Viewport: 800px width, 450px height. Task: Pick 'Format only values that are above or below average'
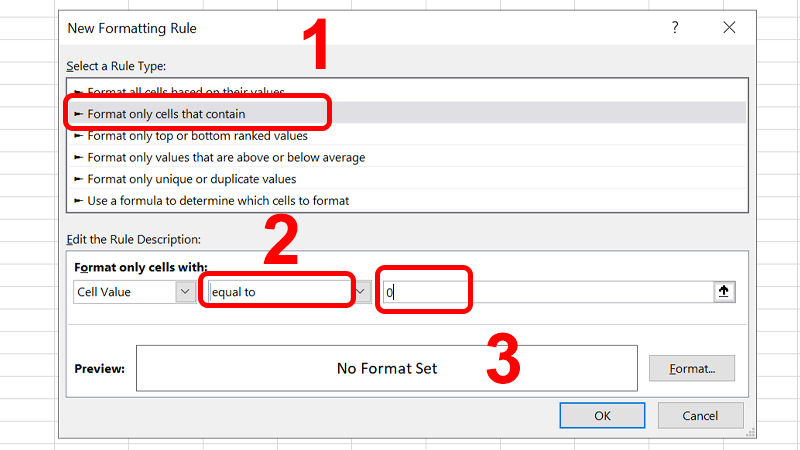[x=226, y=157]
